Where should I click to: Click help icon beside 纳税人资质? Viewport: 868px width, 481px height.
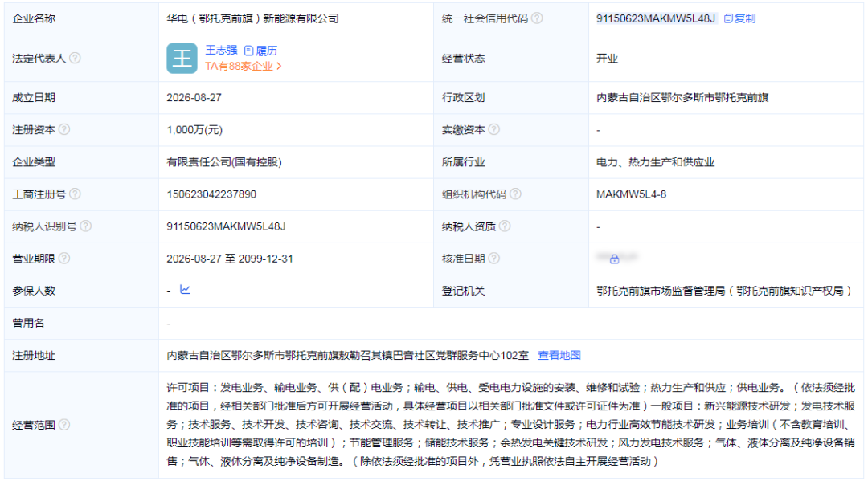pyautogui.click(x=505, y=226)
